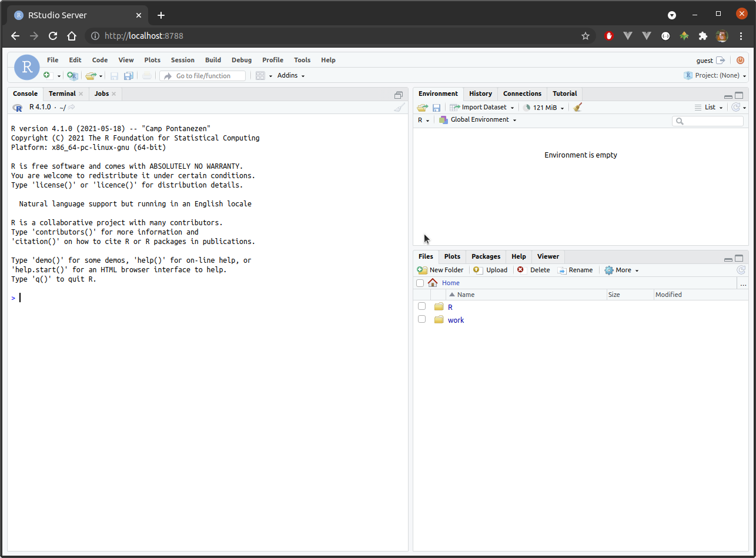Click the R folder icon
Viewport: 756px width, 558px height.
tap(439, 307)
